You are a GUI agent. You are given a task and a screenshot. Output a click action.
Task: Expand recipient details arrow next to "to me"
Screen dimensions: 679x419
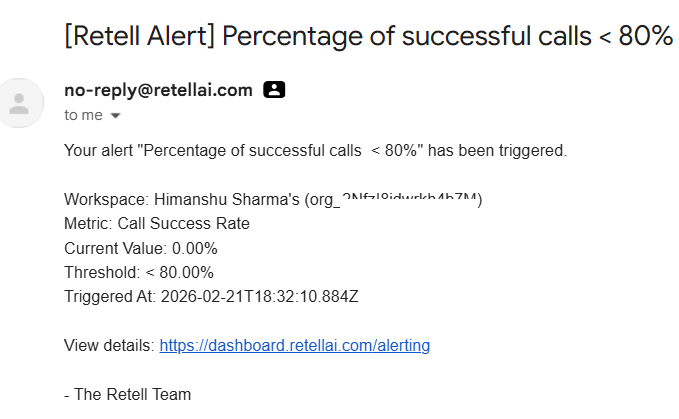pos(115,116)
